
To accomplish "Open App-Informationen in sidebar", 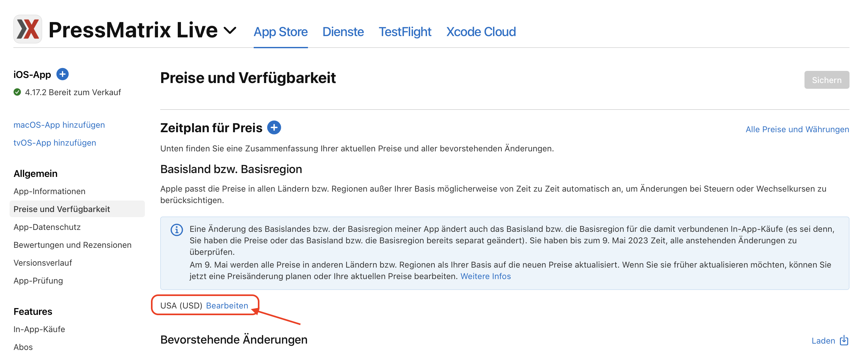I will (x=49, y=191).
